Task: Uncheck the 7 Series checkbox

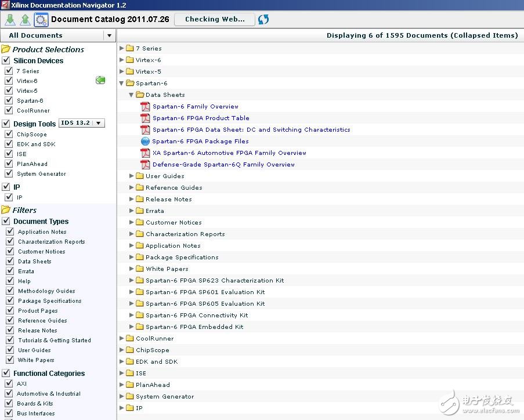Action: click(x=9, y=71)
